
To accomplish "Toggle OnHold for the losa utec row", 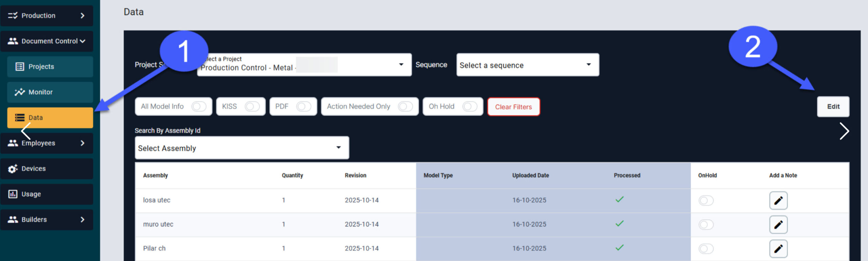I will (706, 200).
